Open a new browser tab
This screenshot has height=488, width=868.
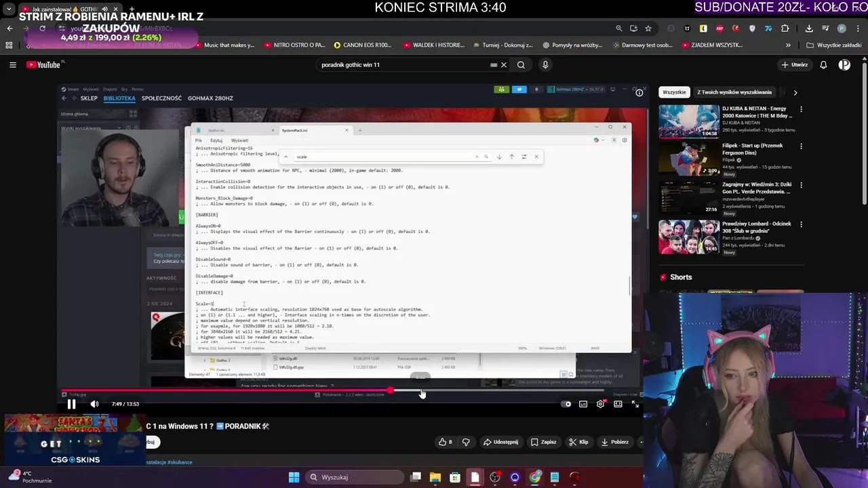pos(132,9)
